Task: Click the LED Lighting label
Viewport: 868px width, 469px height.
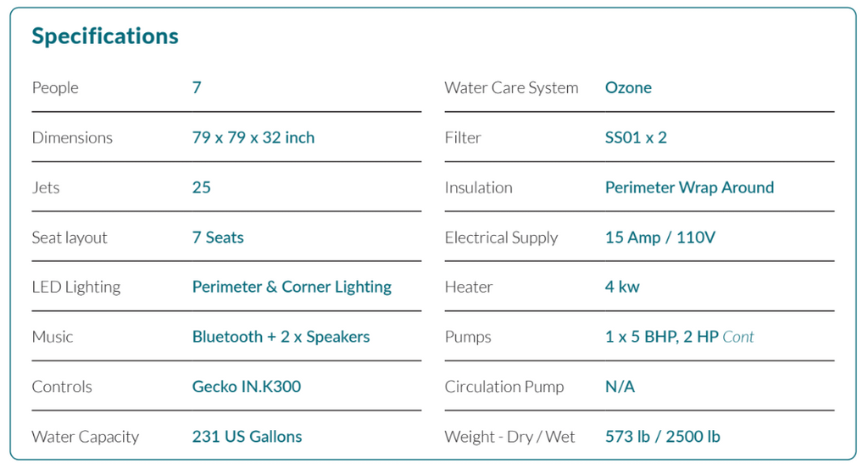Action: pyautogui.click(x=76, y=287)
